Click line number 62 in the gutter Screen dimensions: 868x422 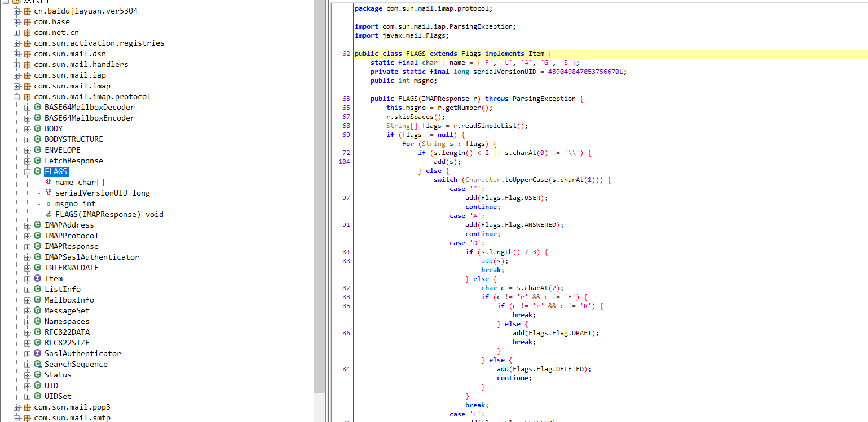click(346, 54)
